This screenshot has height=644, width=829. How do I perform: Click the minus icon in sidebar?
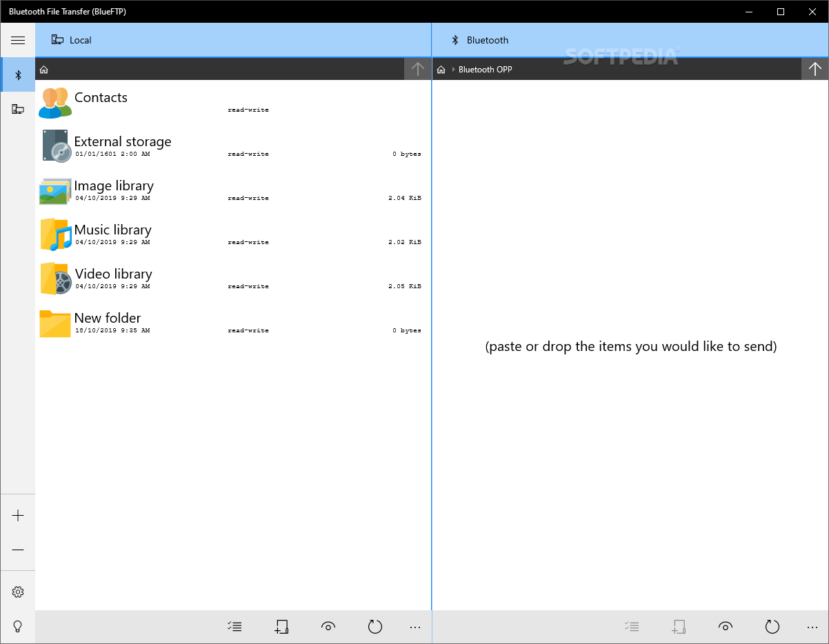pos(18,550)
